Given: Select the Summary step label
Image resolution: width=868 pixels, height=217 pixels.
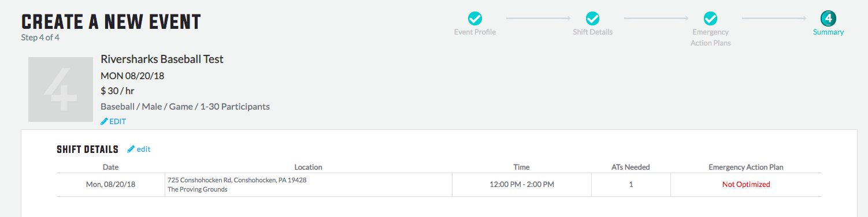Looking at the screenshot, I should [x=828, y=32].
